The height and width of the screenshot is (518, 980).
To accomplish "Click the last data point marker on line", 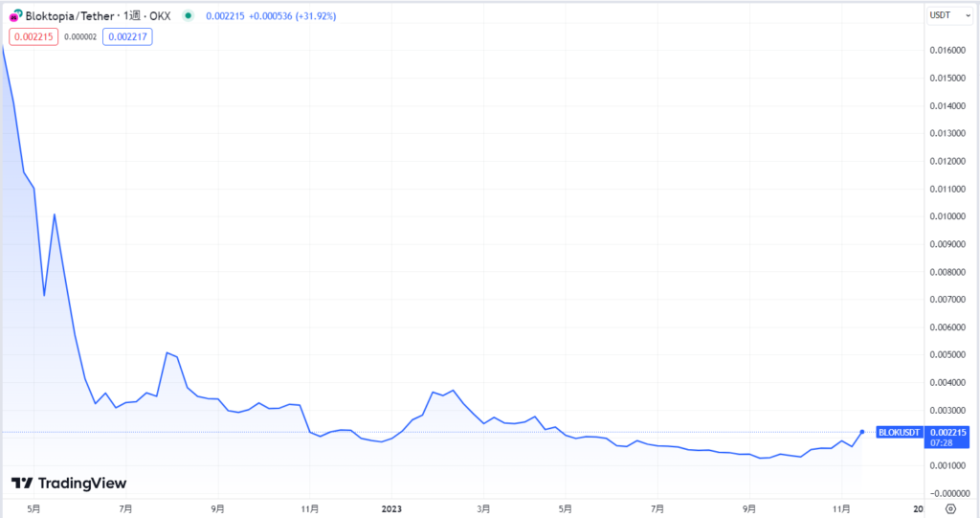I will [862, 432].
